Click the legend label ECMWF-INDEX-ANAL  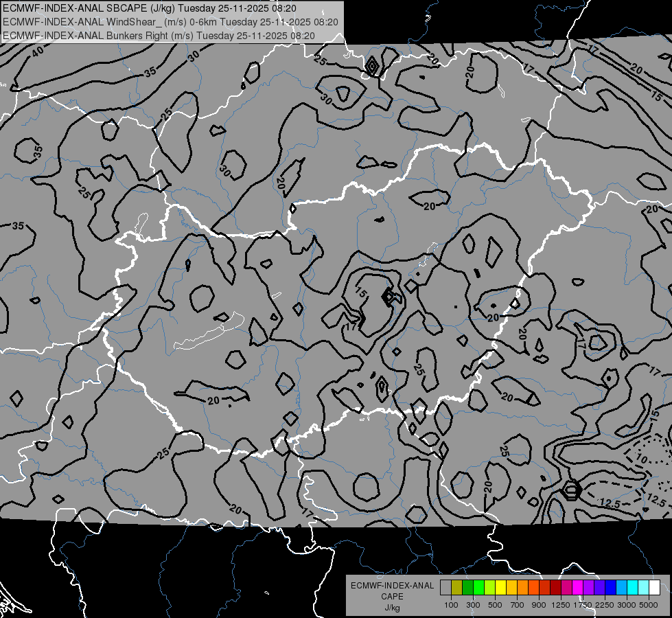392,586
